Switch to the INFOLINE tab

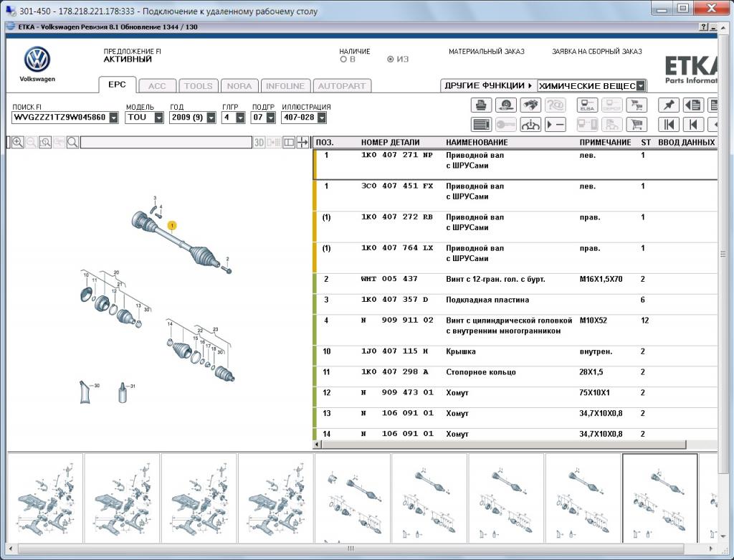tap(285, 86)
